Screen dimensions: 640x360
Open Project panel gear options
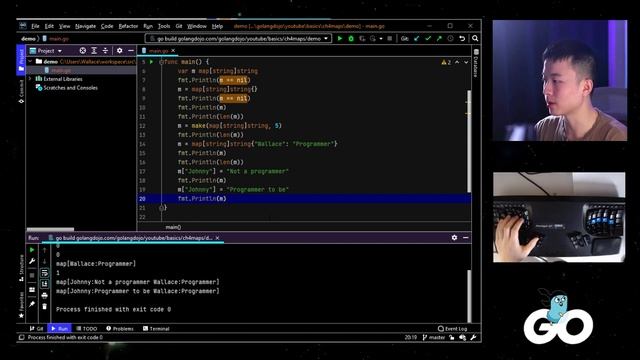(x=120, y=51)
